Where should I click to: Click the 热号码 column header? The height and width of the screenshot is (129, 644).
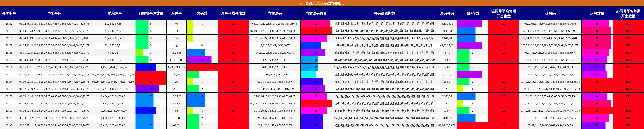pyautogui.click(x=550, y=13)
